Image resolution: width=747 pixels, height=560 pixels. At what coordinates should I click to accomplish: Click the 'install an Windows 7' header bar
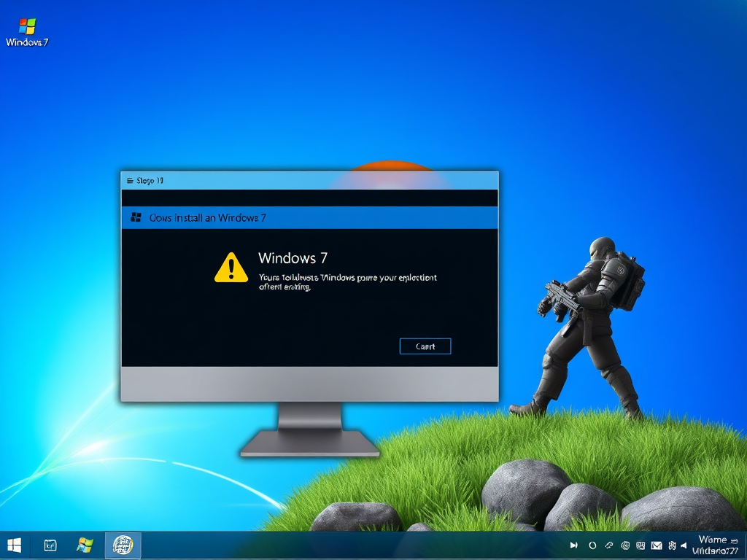point(309,217)
